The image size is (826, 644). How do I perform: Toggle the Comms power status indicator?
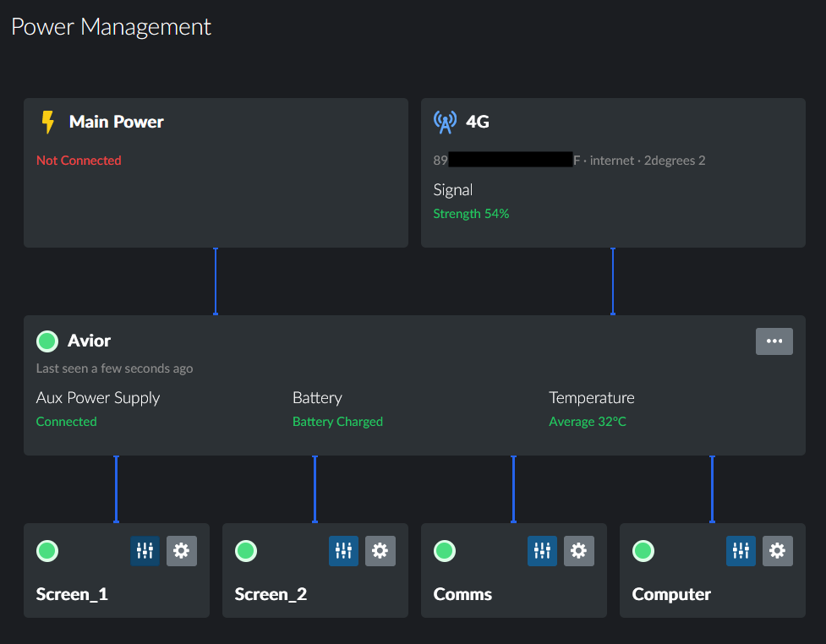445,550
